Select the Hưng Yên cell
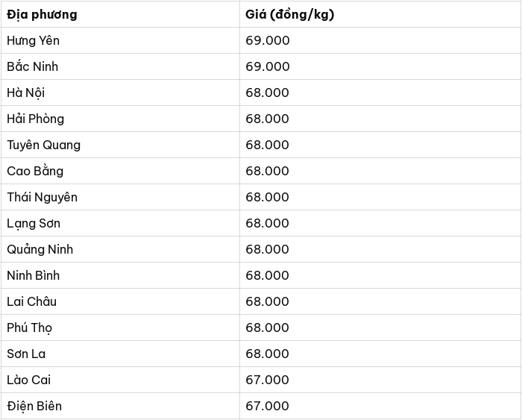Viewport: 522px width, 420px height. [120, 40]
